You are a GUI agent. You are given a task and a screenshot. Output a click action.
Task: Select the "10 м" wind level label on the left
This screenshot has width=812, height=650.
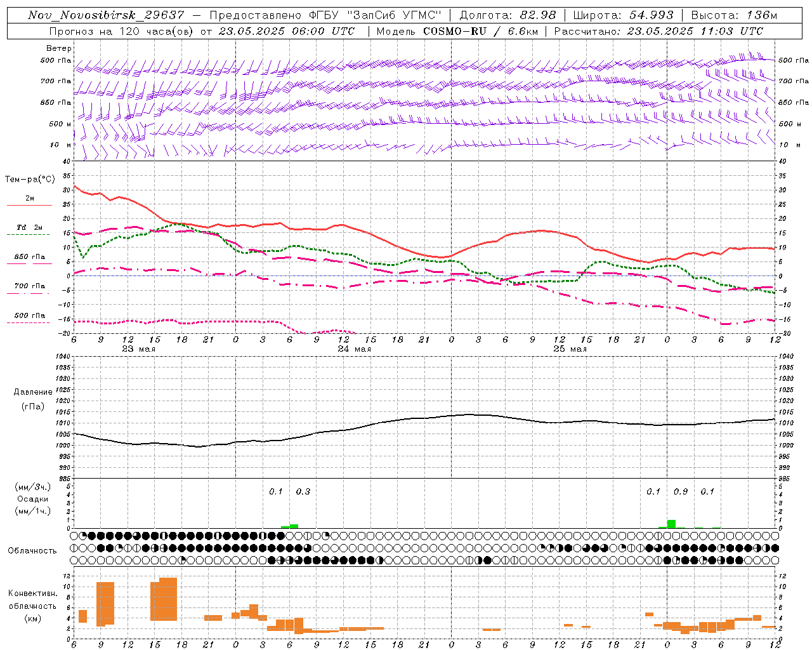(62, 145)
